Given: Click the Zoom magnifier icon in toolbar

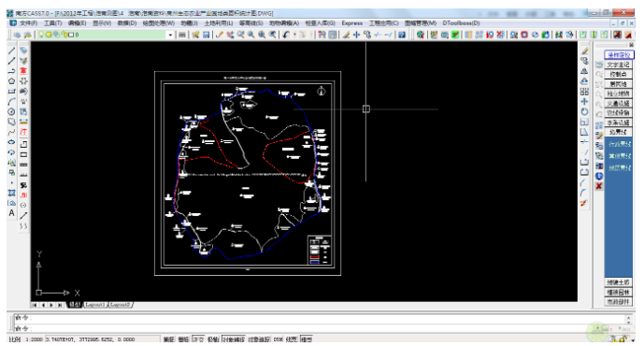Looking at the screenshot, I should pyautogui.click(x=250, y=35).
